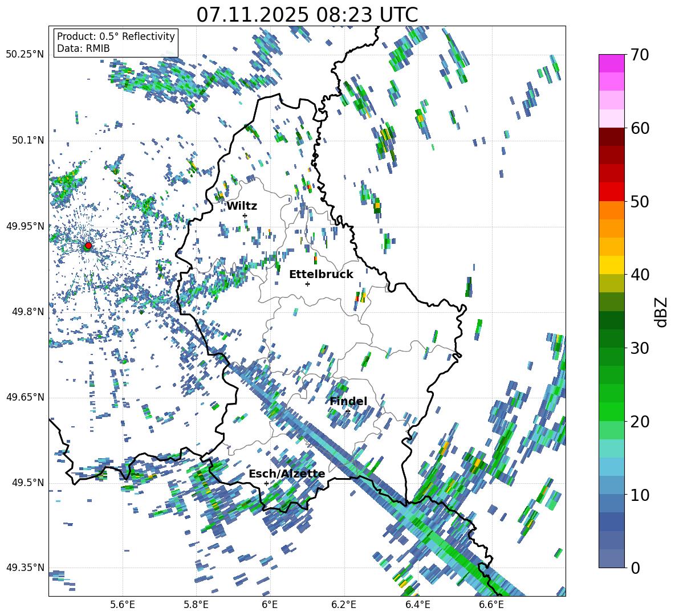Click the magenta top colorbar segment

611,63
